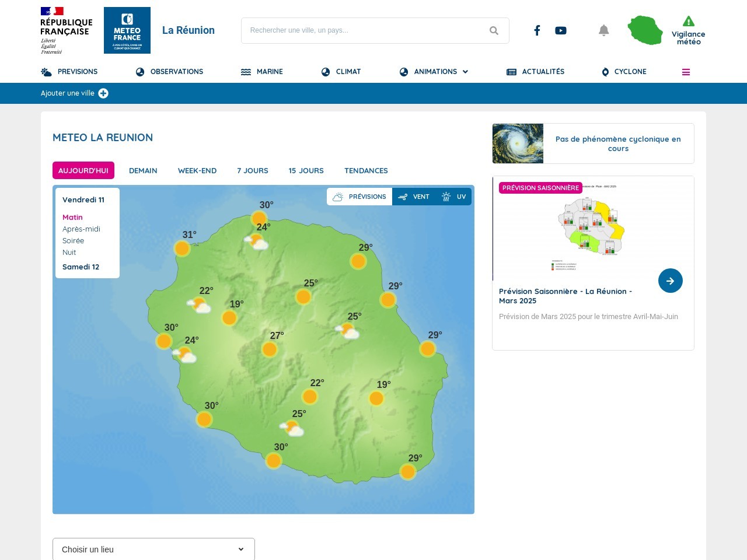Switch to the 15 JOURS tab
The image size is (747, 560).
[306, 170]
